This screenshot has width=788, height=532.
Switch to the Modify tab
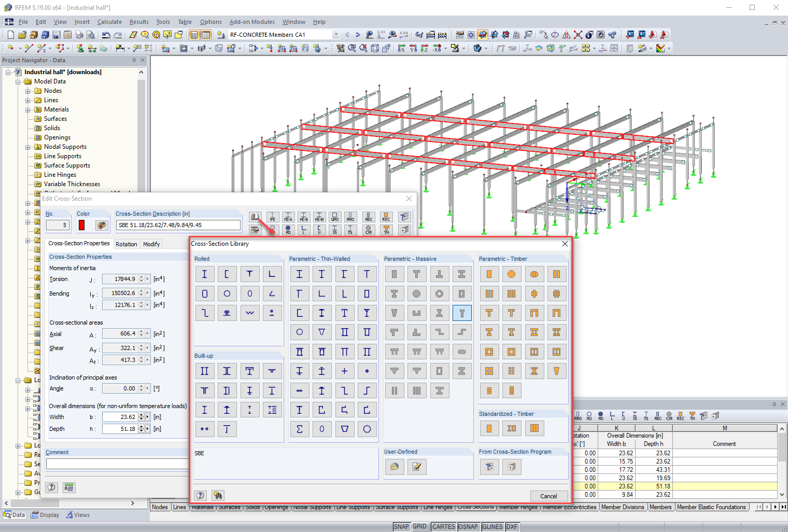coord(151,244)
